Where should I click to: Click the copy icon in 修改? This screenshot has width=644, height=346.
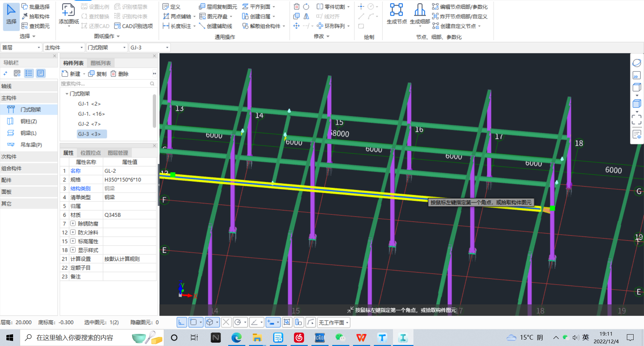pos(297,16)
